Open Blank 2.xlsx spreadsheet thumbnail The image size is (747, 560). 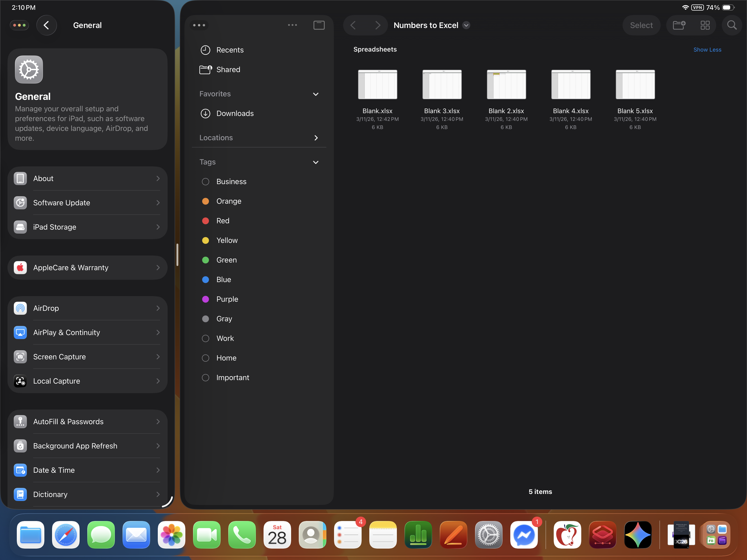point(506,84)
